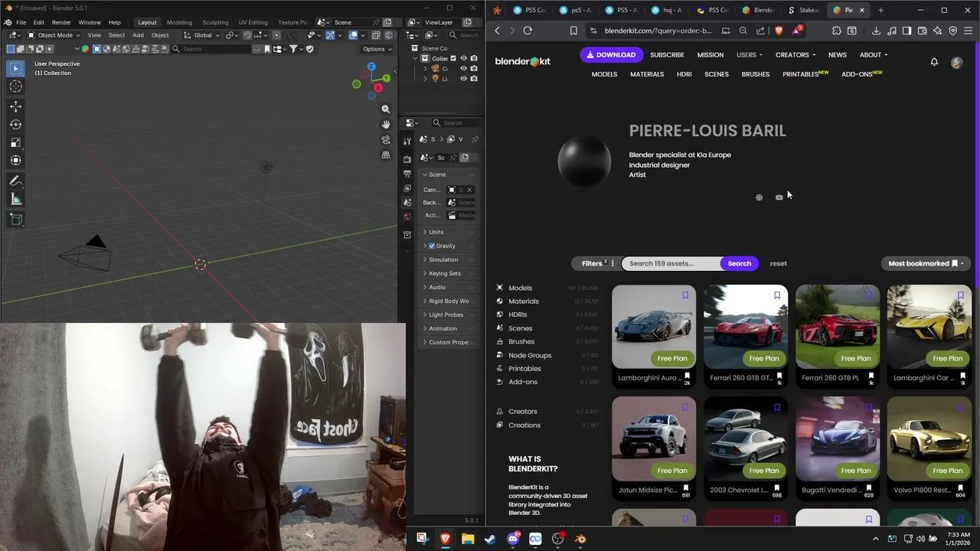Screen dimensions: 980x551
Task: Activate the Select Box tool
Action: pyautogui.click(x=15, y=69)
